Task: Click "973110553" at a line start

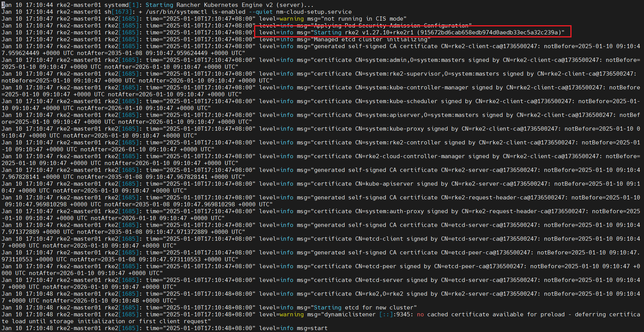Action: (17, 259)
